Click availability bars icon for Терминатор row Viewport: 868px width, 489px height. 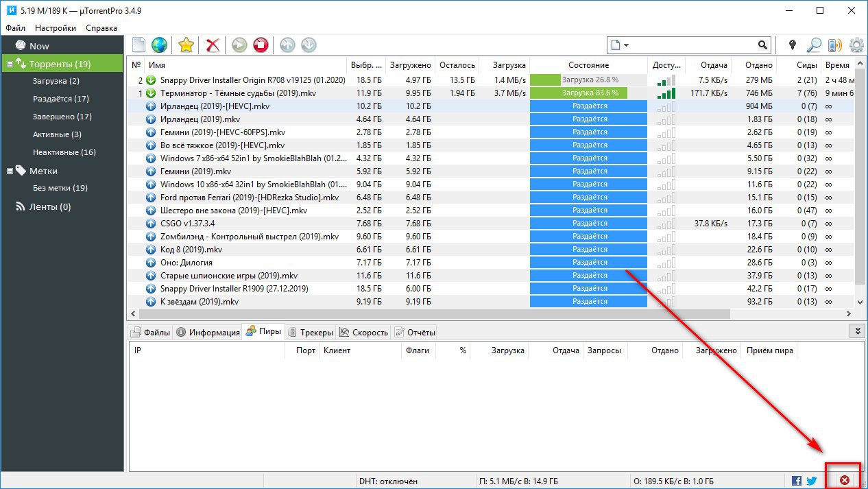click(x=666, y=93)
